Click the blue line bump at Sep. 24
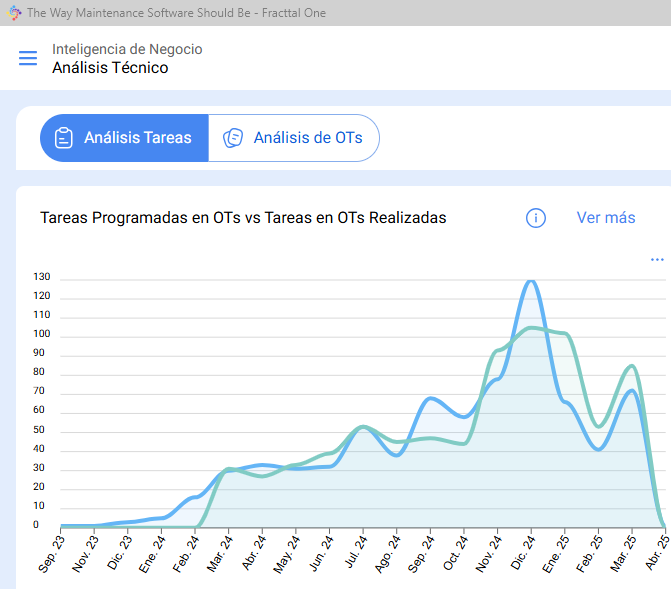Viewport: 671px width, 589px height. (x=431, y=398)
